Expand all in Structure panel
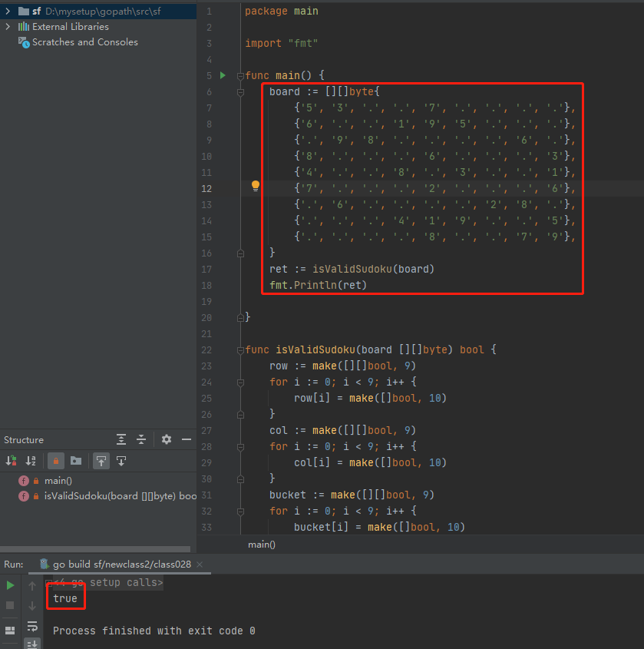Viewport: 644px width, 649px height. tap(121, 439)
